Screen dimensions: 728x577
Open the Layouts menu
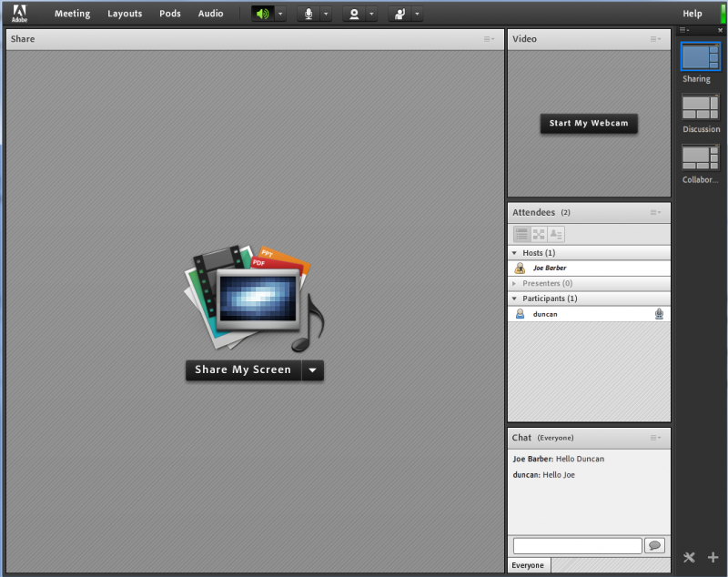tap(125, 14)
